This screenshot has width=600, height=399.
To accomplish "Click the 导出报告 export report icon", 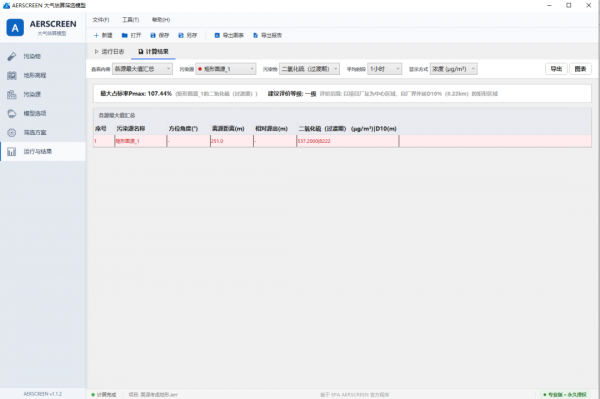I will click(x=256, y=35).
